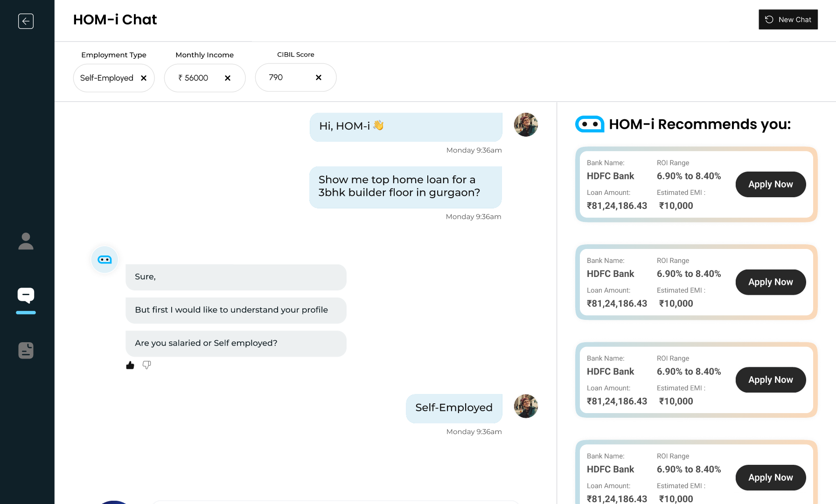Click the back arrow icon in sidebar
This screenshot has height=504, width=836.
click(26, 21)
